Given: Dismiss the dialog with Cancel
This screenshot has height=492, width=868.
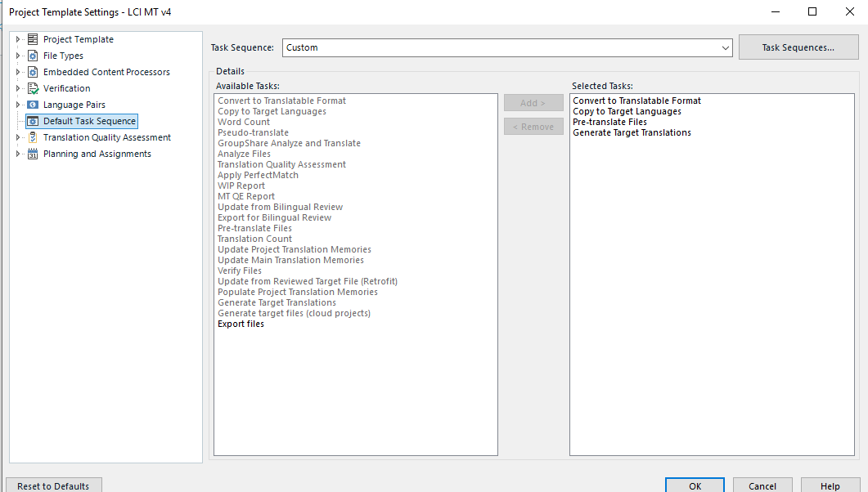Looking at the screenshot, I should tap(762, 485).
